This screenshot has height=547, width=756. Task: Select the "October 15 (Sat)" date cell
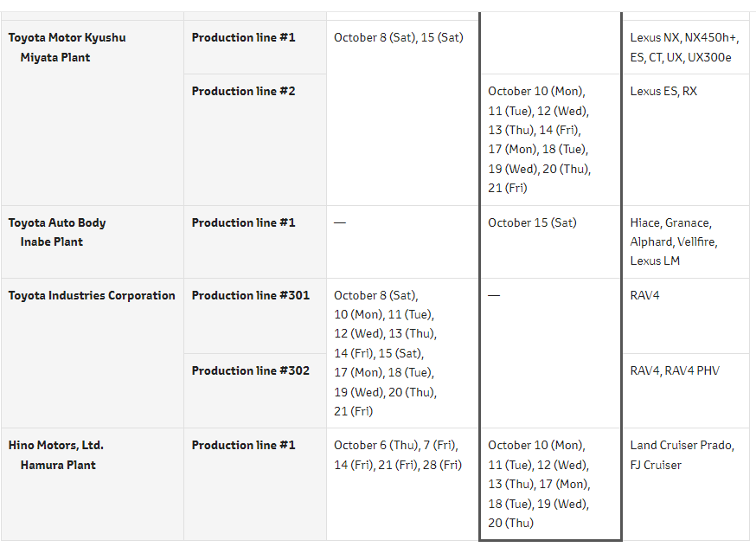tap(532, 222)
